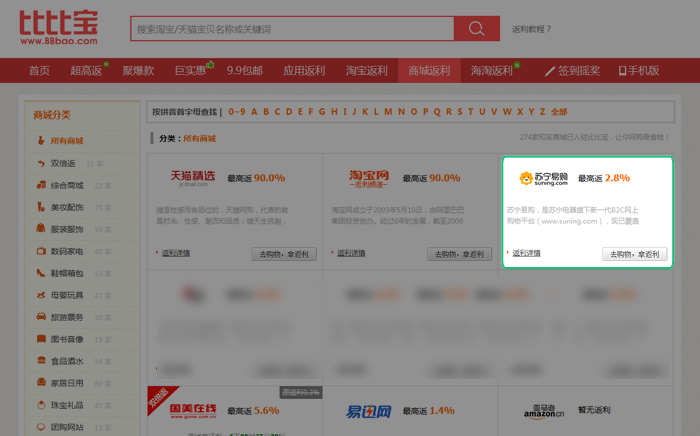Image resolution: width=700 pixels, height=436 pixels.
Task: Click 去购物,拿返利 under 苏宁易购
Action: click(x=635, y=254)
